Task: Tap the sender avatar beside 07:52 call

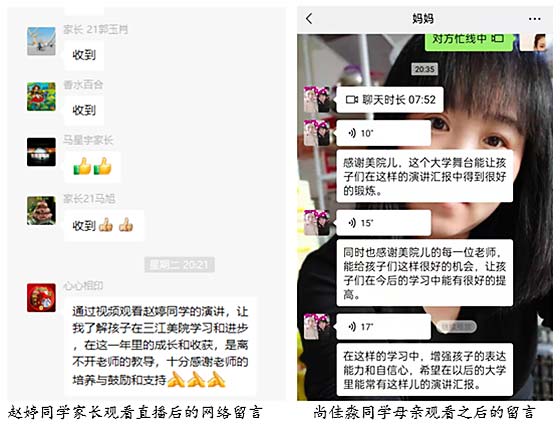Action: click(317, 100)
